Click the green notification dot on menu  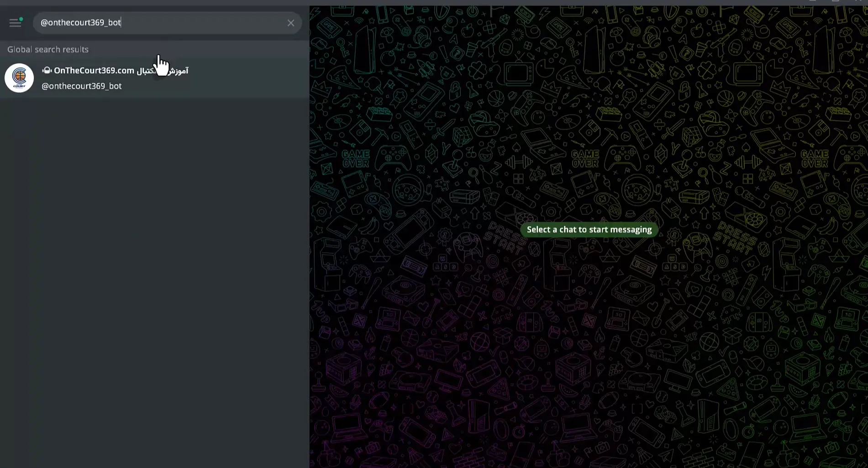[21, 19]
